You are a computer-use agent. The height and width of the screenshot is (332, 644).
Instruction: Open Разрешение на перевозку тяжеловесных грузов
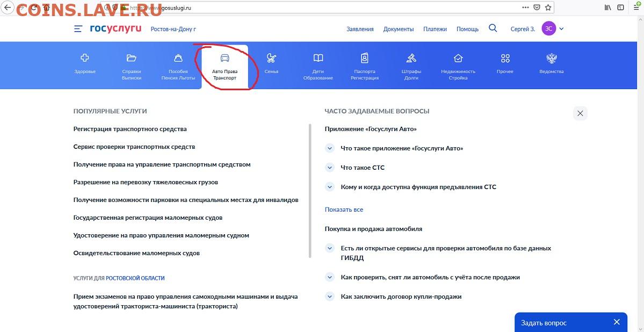[146, 182]
